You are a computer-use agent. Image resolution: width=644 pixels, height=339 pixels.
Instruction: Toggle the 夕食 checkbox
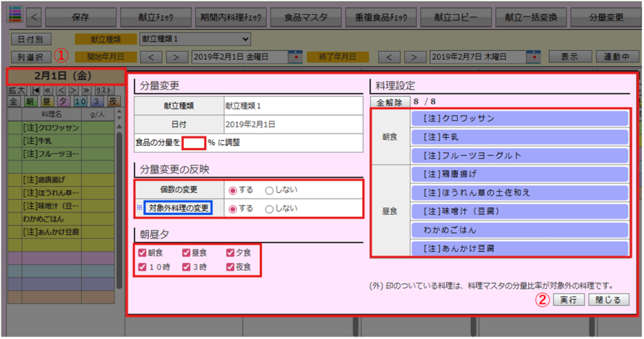click(x=230, y=253)
